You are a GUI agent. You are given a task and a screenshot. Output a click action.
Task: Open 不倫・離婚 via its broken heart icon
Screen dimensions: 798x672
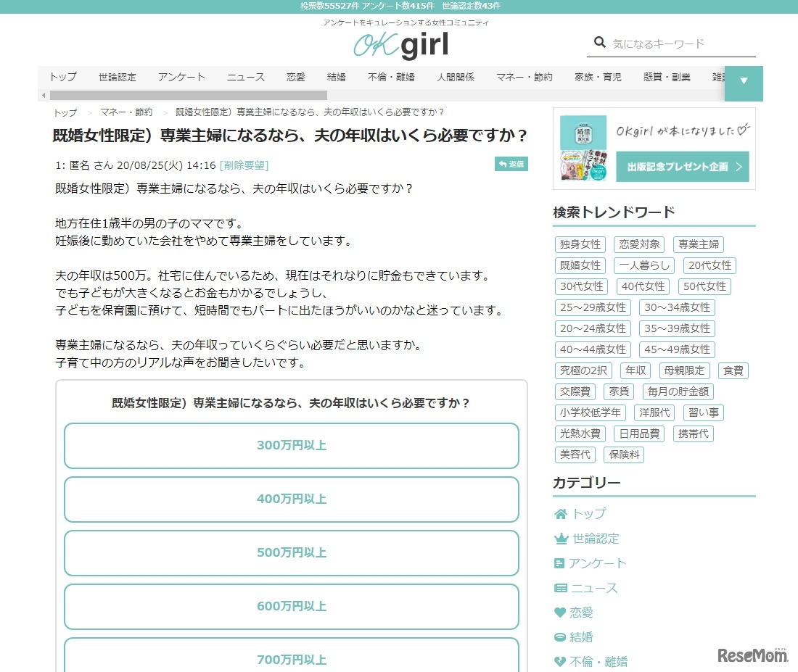click(559, 661)
